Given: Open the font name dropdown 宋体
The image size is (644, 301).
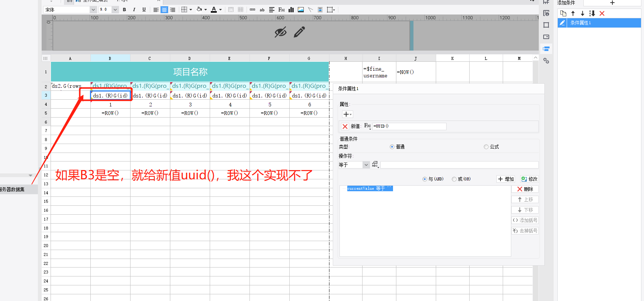Looking at the screenshot, I should [x=93, y=10].
